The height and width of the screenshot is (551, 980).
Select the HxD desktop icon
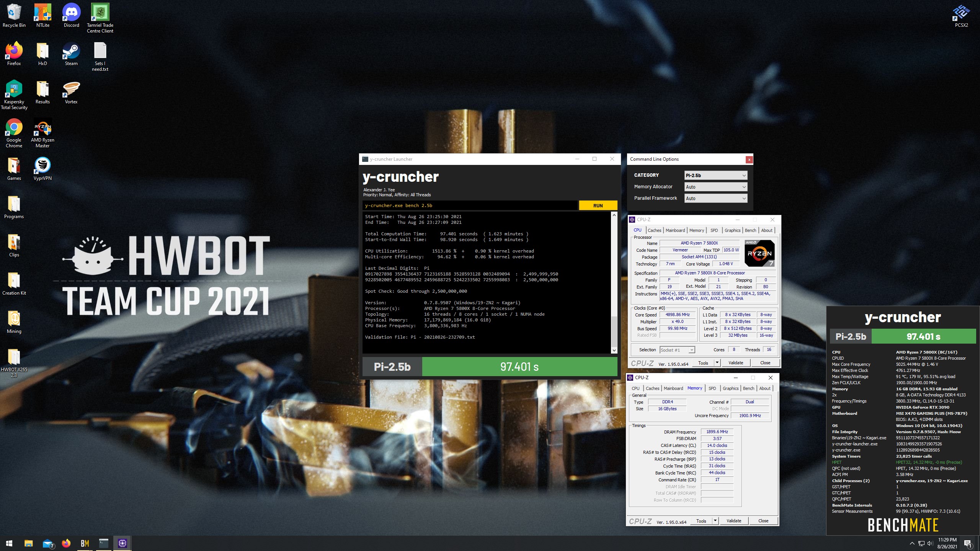point(42,54)
